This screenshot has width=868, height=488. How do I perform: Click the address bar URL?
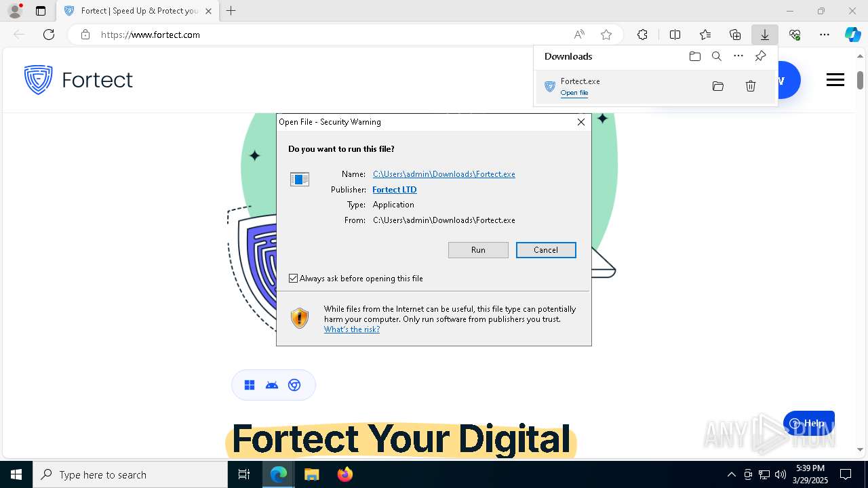click(x=151, y=35)
